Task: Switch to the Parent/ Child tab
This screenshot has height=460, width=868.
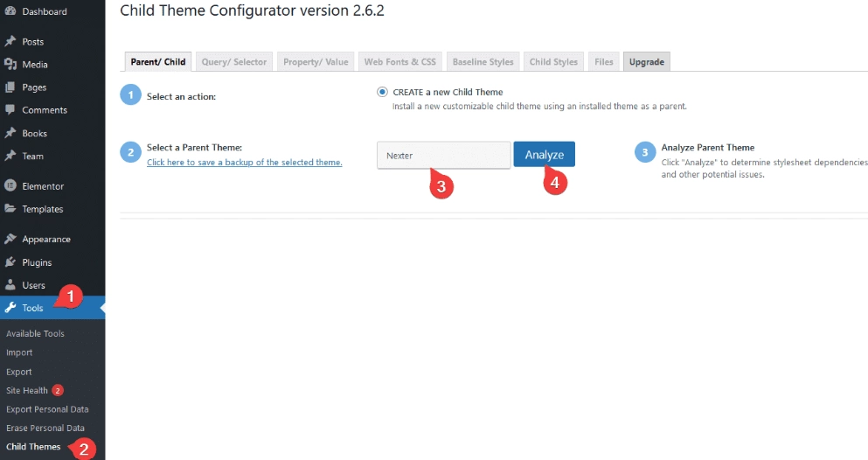Action: 158,62
